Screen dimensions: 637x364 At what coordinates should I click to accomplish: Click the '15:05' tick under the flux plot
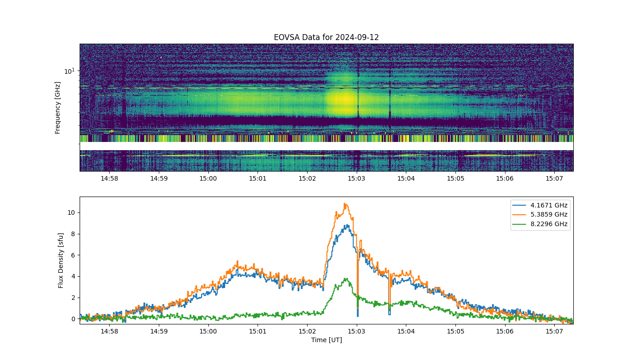coord(455,331)
